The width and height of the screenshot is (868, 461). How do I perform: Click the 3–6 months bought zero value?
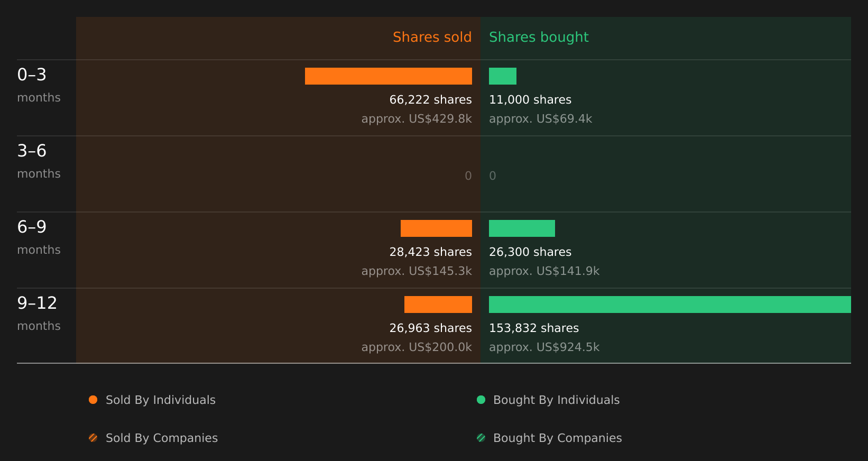tap(493, 176)
